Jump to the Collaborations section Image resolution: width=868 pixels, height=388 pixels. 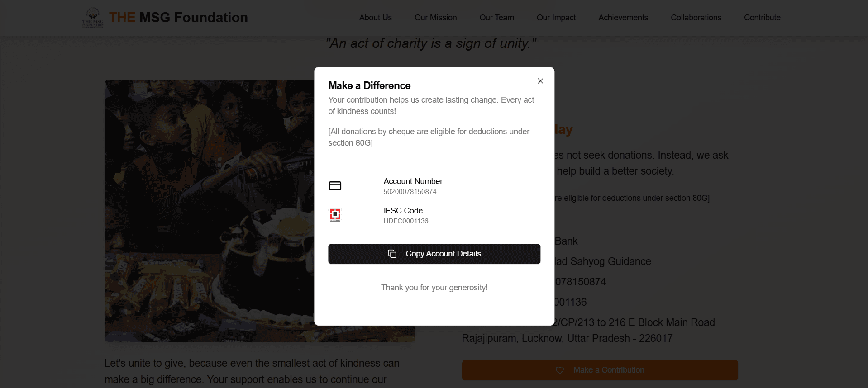696,18
